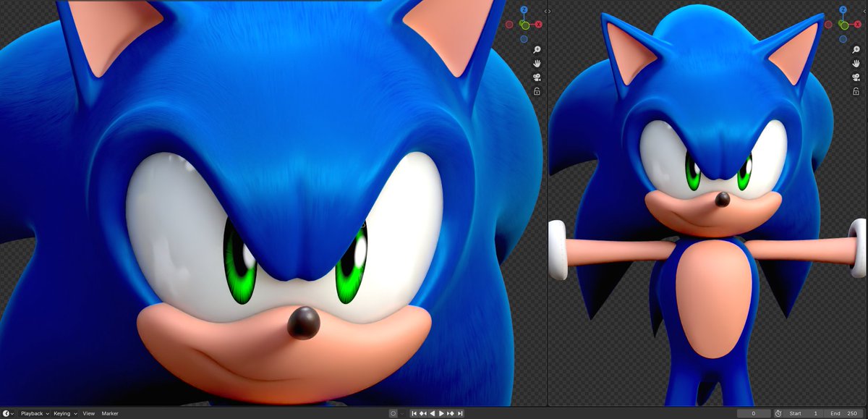Play the animation in reverse
The width and height of the screenshot is (868, 419).
[433, 413]
